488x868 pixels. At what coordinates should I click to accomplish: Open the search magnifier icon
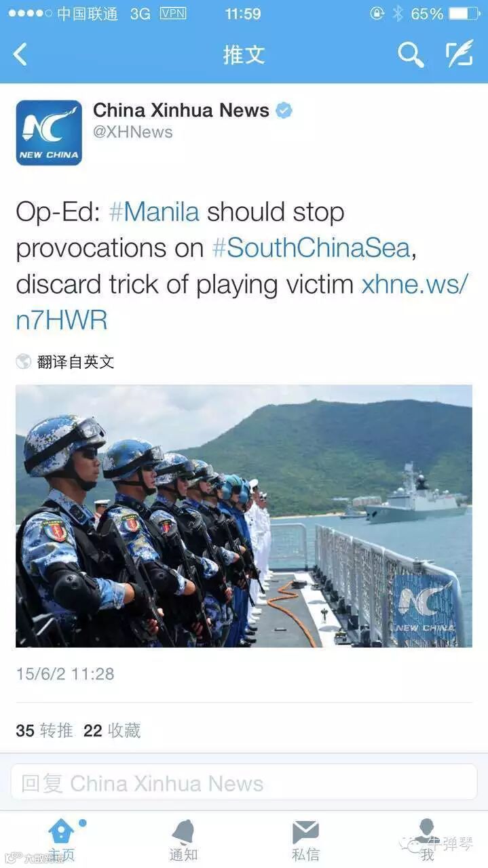click(x=411, y=54)
